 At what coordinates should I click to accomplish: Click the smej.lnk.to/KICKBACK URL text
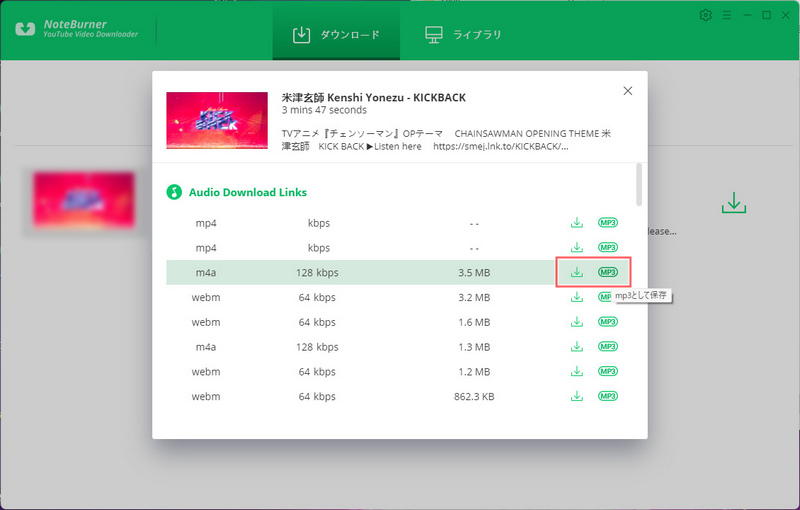[501, 146]
